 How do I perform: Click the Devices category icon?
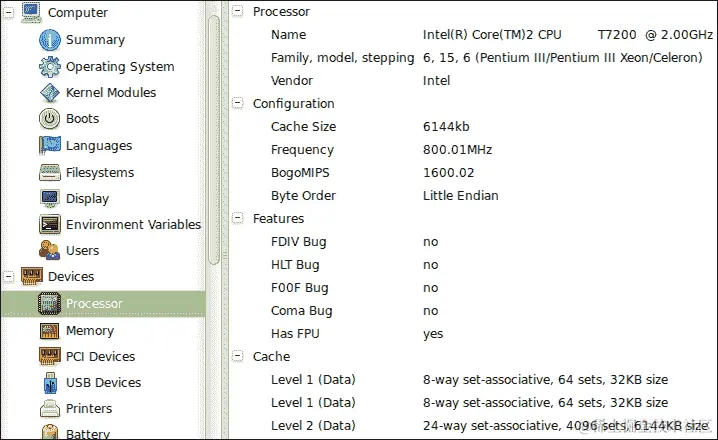coord(32,277)
